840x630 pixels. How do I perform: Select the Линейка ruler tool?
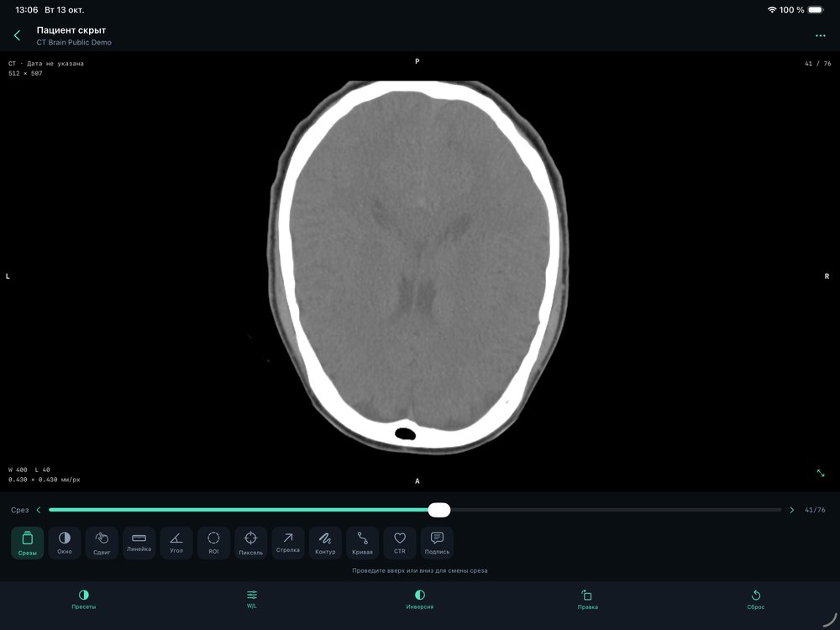click(139, 543)
